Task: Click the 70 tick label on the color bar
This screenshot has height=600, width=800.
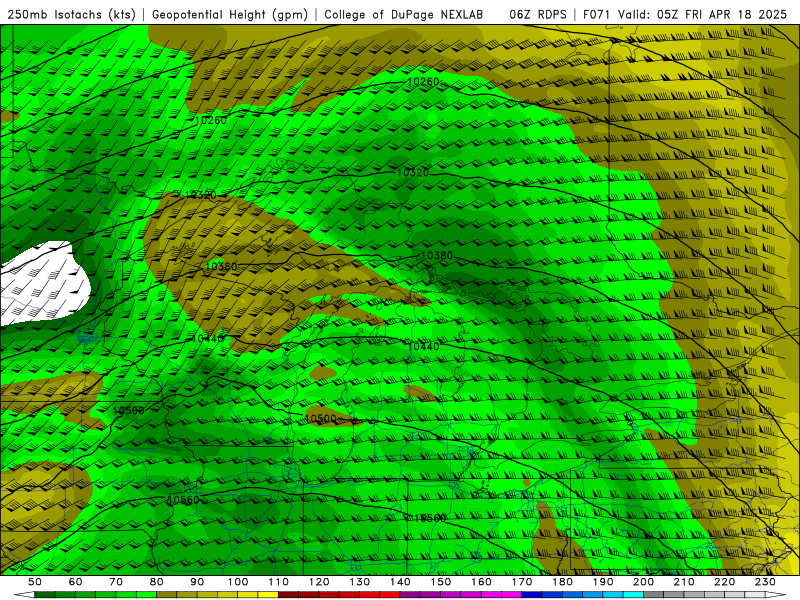Action: pyautogui.click(x=116, y=582)
